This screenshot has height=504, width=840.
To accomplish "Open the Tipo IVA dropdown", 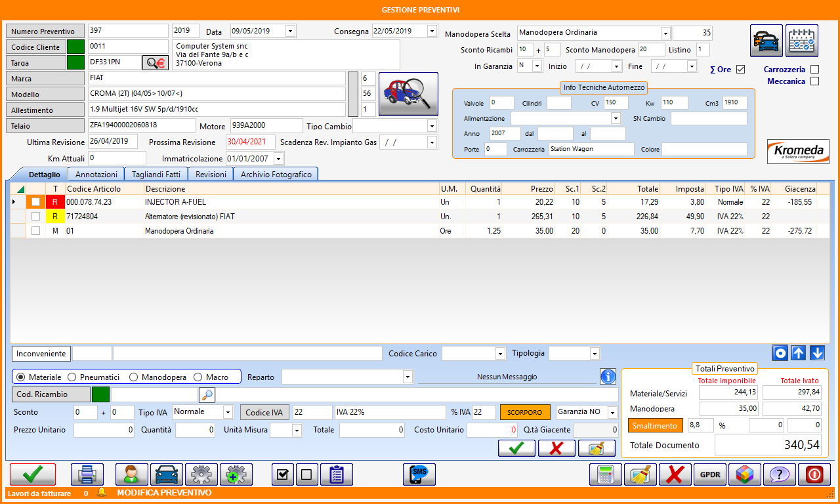I will [x=228, y=412].
